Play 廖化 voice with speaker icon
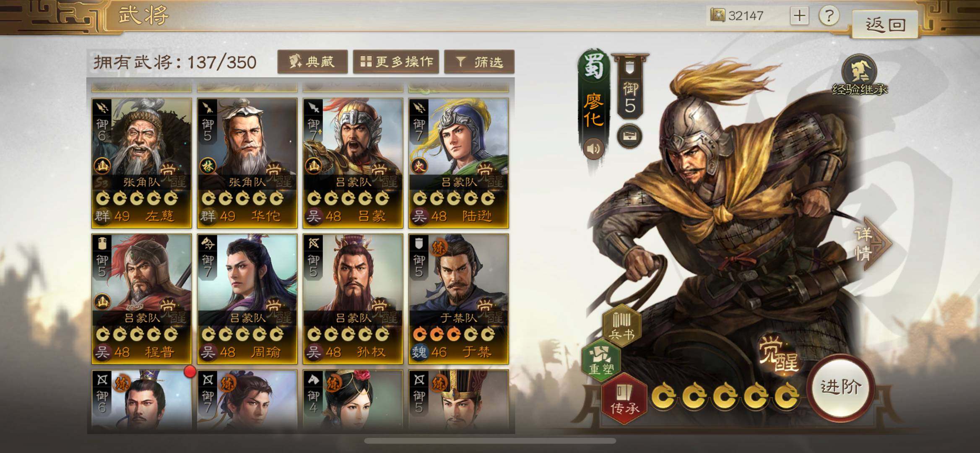980x453 pixels. (x=593, y=148)
